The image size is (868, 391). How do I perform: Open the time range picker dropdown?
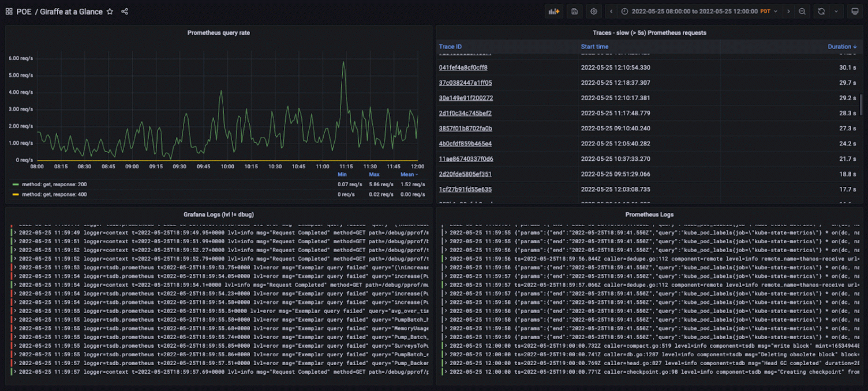point(698,11)
